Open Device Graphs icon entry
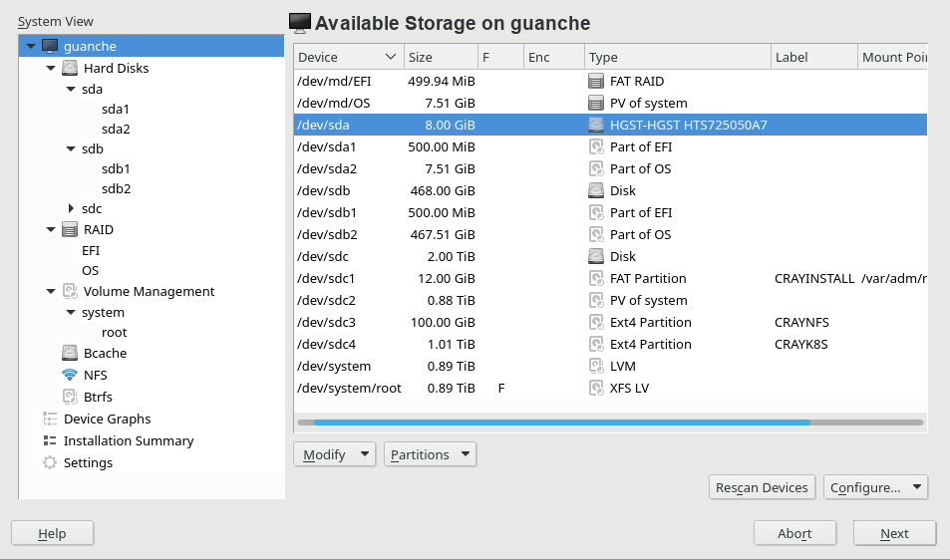Viewport: 950px width, 560px height. point(50,420)
